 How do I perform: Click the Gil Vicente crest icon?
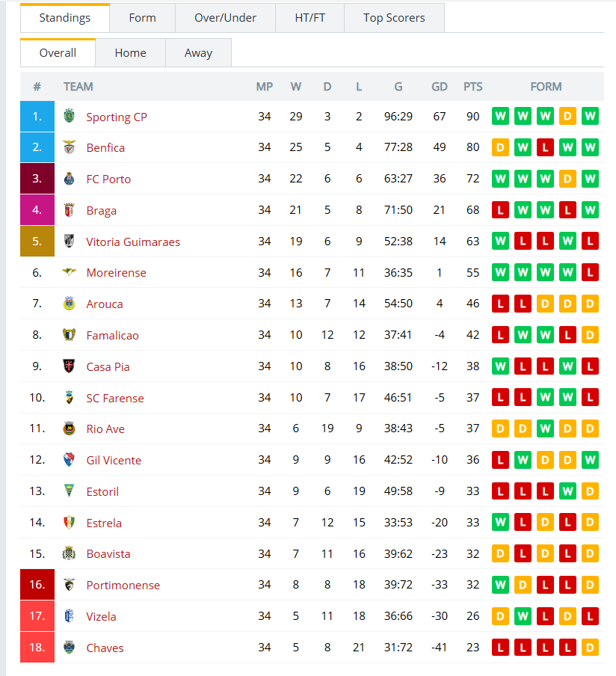click(69, 460)
